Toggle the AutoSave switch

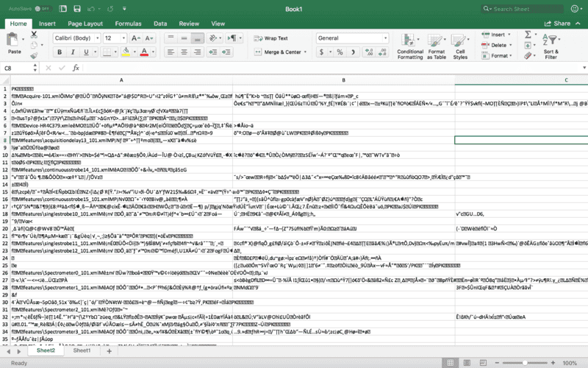click(x=43, y=9)
